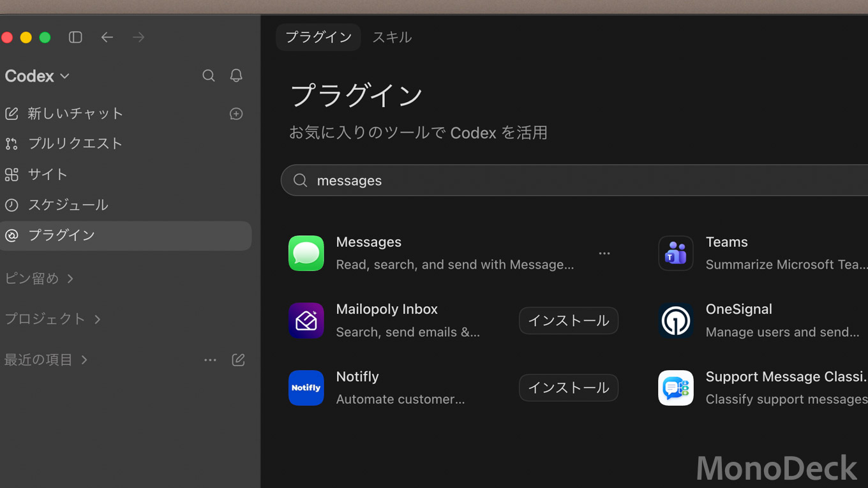This screenshot has width=868, height=488.
Task: Click the compose icon beside 最近の項目
Action: click(x=238, y=360)
